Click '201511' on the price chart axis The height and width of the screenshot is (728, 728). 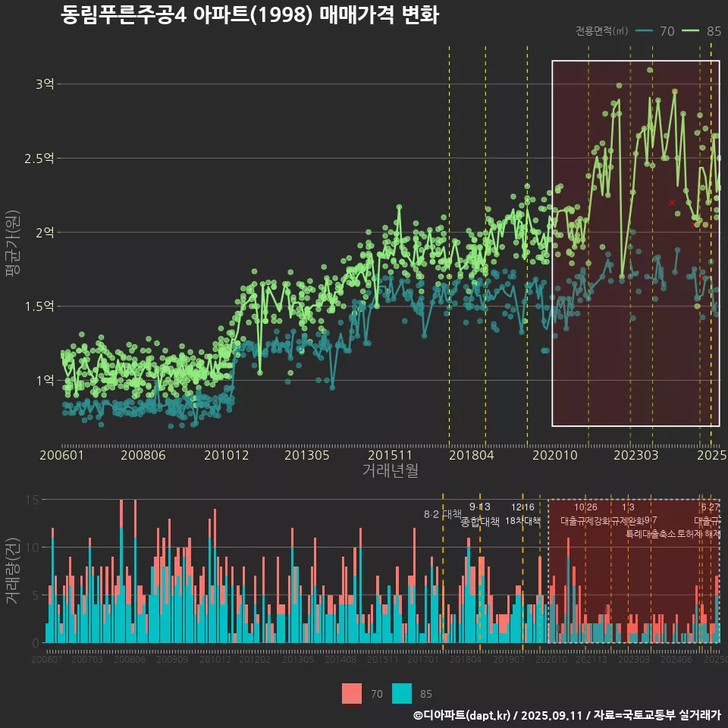[x=390, y=455]
